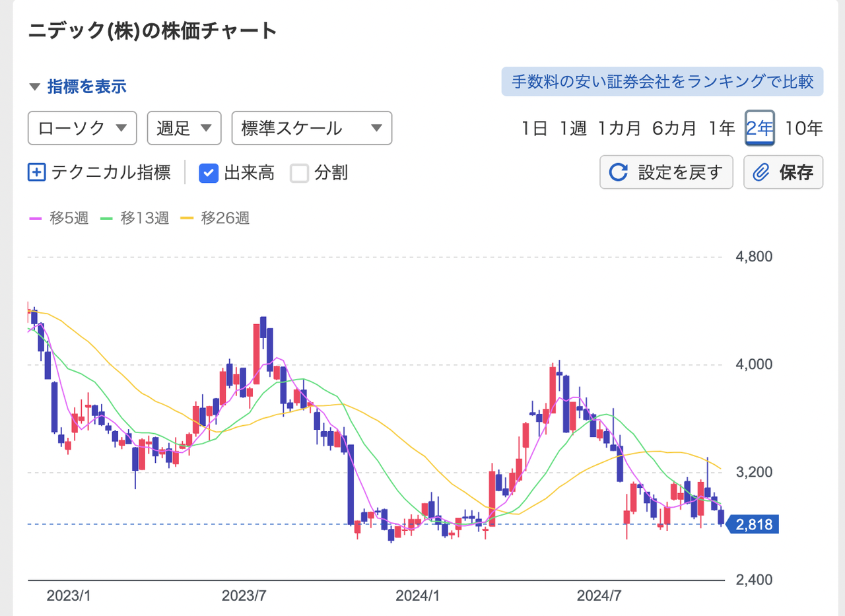The image size is (845, 616).
Task: Choose the 10年 time range
Action: pos(805,128)
